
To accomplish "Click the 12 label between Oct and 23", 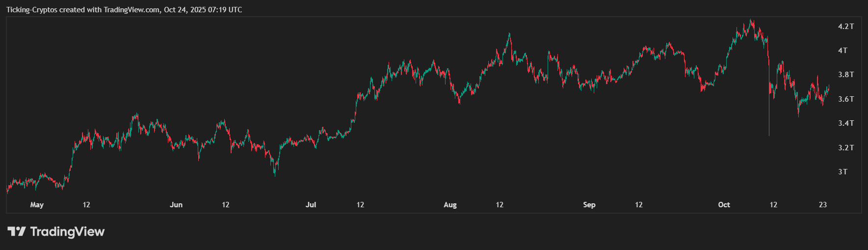I will tap(773, 205).
